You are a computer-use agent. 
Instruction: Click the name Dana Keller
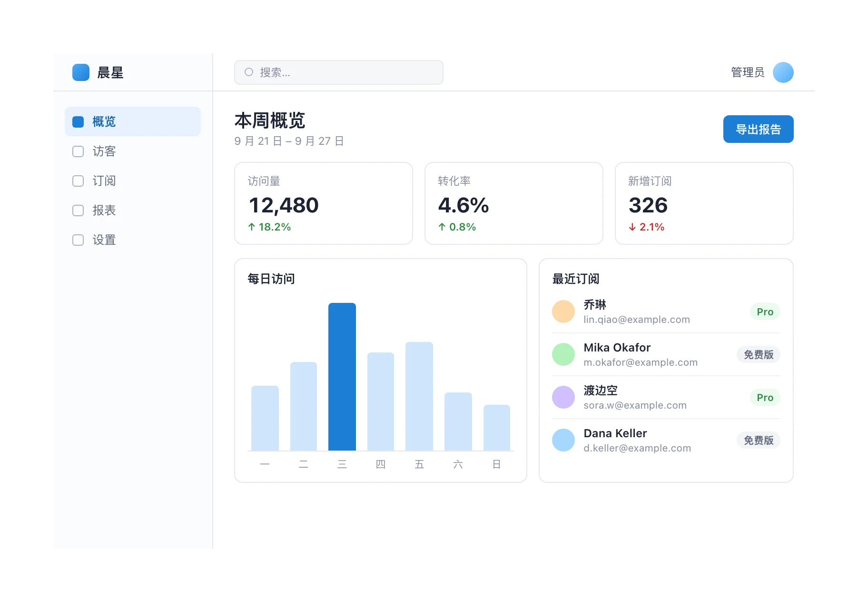coord(615,433)
